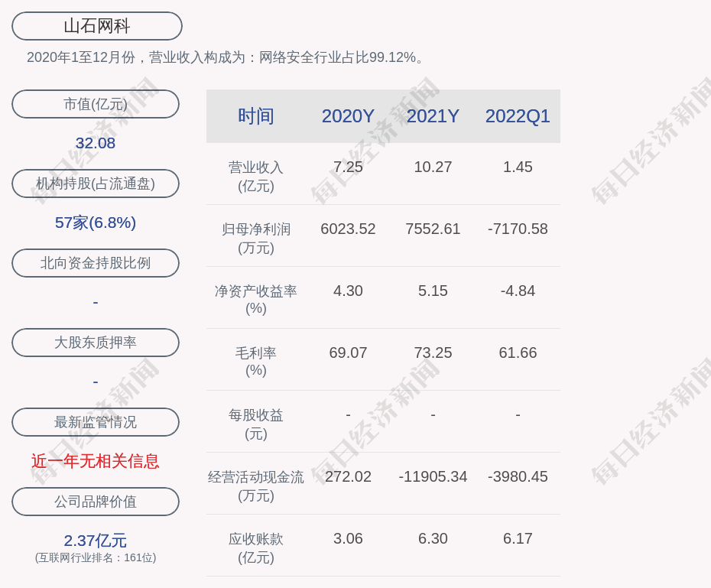
Task: Select the 应收账款(亿元) row label
Action: click(255, 547)
